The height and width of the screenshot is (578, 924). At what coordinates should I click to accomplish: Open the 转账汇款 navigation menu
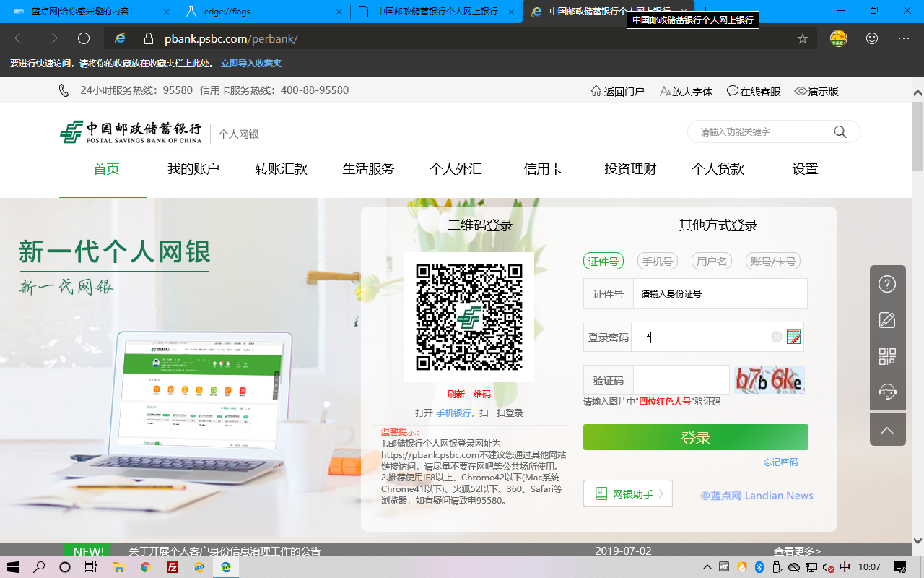(x=281, y=169)
